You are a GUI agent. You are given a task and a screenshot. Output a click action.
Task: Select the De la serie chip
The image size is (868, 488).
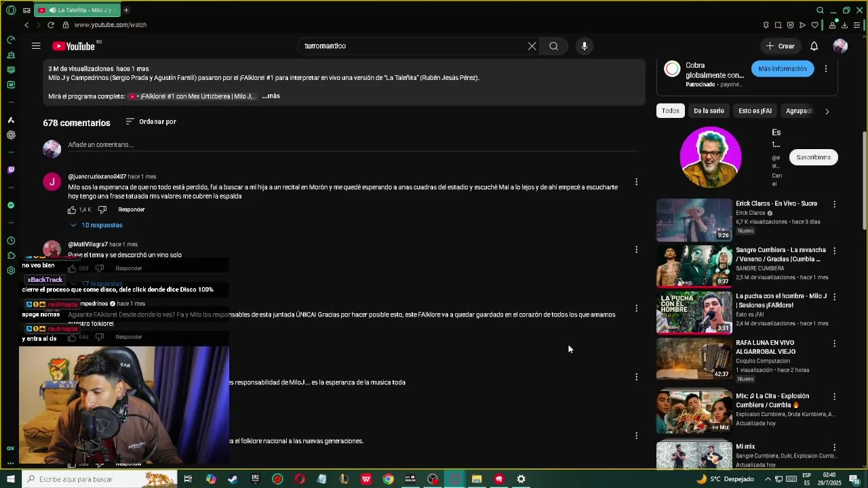[x=709, y=111]
